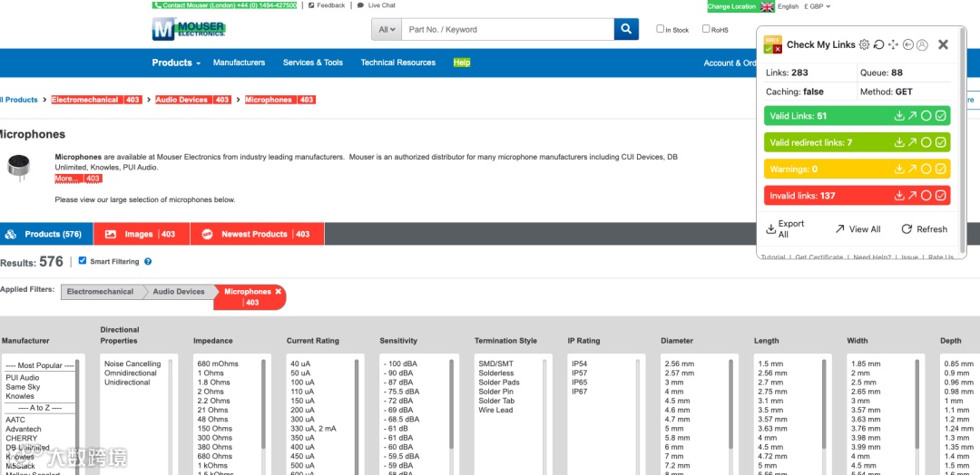Download the Valid redirect links list
The image size is (980, 475).
click(x=899, y=142)
